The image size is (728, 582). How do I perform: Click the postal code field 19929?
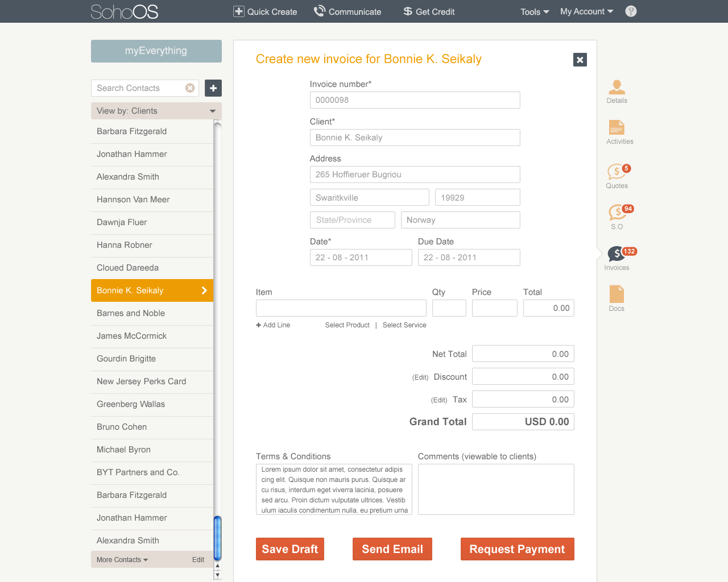pyautogui.click(x=478, y=197)
